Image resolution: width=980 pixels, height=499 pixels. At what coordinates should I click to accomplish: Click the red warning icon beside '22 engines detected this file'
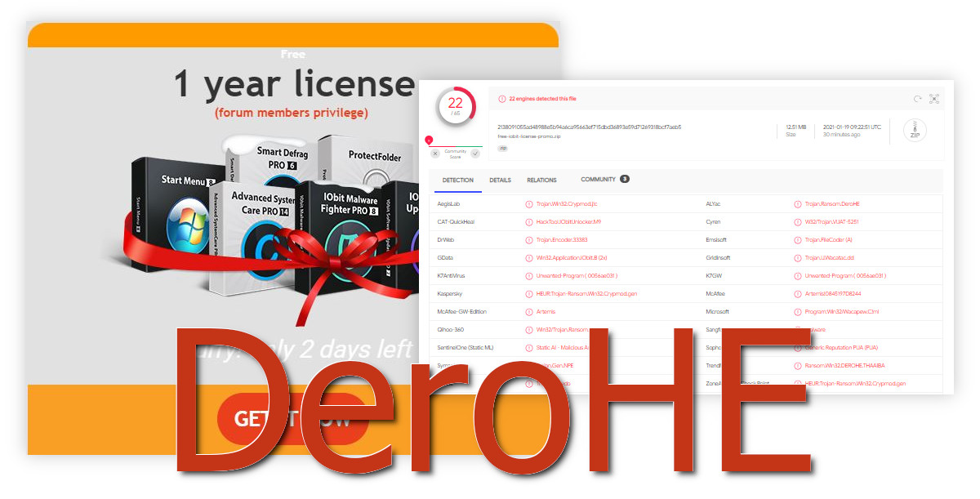(x=502, y=99)
